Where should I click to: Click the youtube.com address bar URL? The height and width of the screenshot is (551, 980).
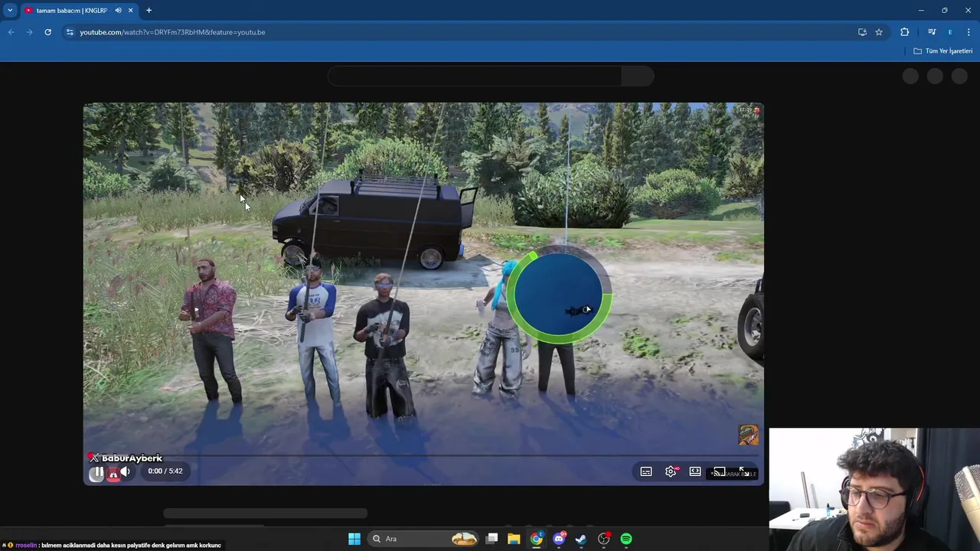pos(172,32)
